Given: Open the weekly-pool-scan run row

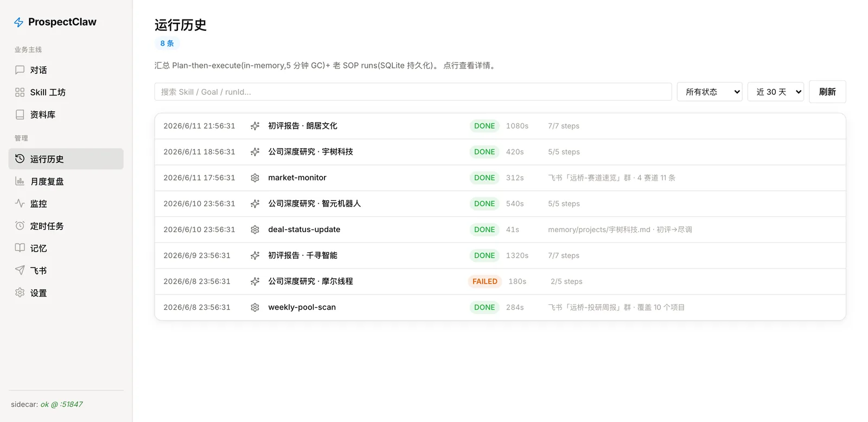Looking at the screenshot, I should point(500,308).
